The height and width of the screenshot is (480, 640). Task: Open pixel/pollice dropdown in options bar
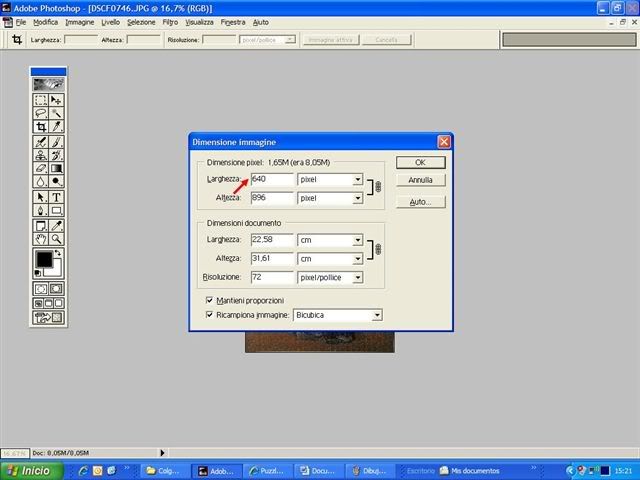290,40
